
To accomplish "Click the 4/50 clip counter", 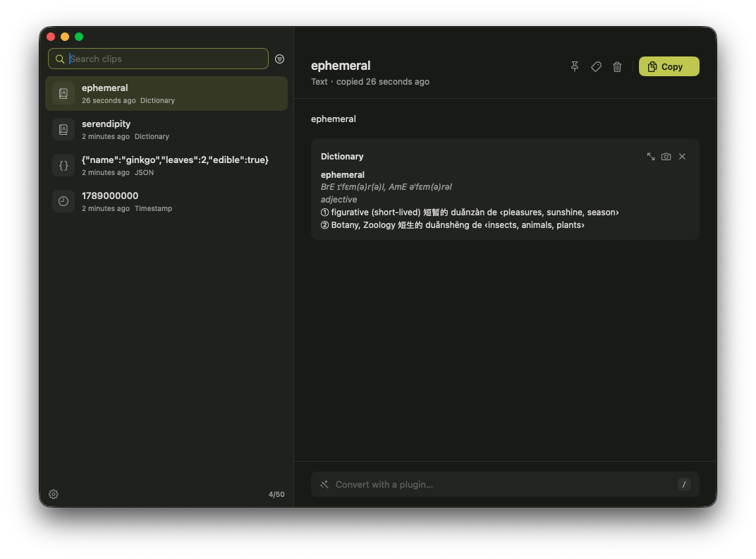I will tap(276, 494).
